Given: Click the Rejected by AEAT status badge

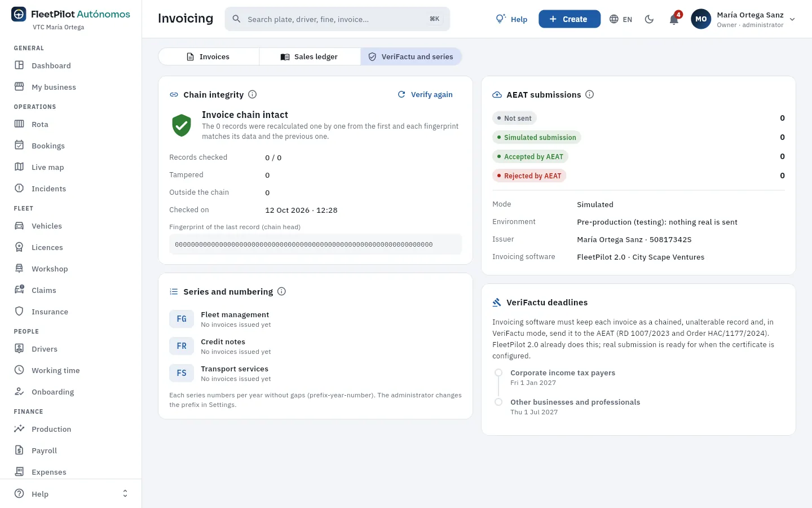Looking at the screenshot, I should pyautogui.click(x=529, y=176).
